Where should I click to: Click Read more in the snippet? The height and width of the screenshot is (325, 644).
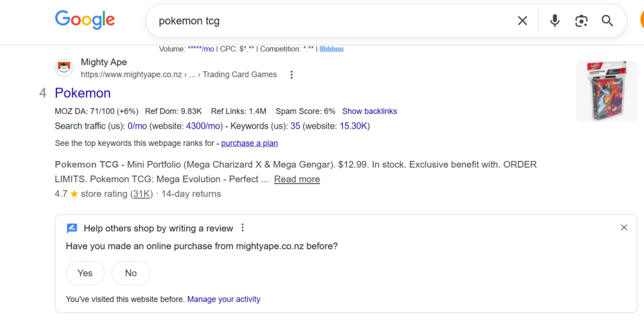pos(297,179)
